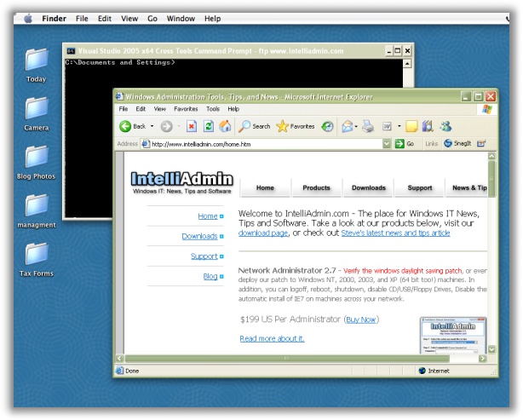The height and width of the screenshot is (420, 523).
Task: Click the Research book toolbar icon
Action: click(428, 126)
